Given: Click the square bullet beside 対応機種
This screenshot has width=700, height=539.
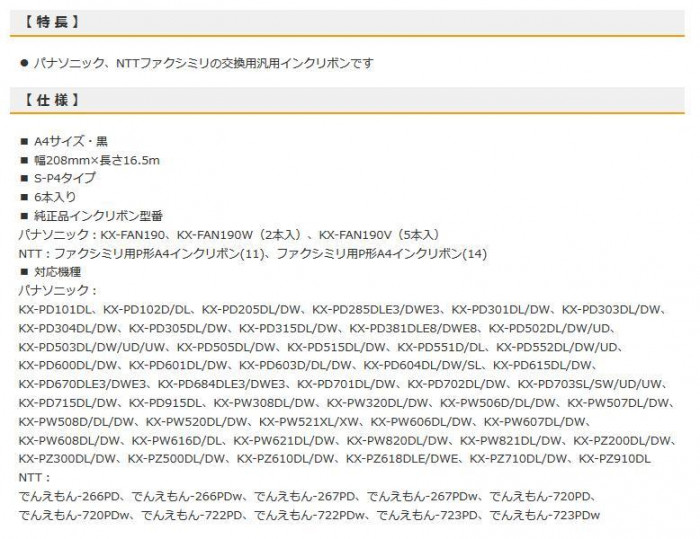Looking at the screenshot, I should click(24, 272).
